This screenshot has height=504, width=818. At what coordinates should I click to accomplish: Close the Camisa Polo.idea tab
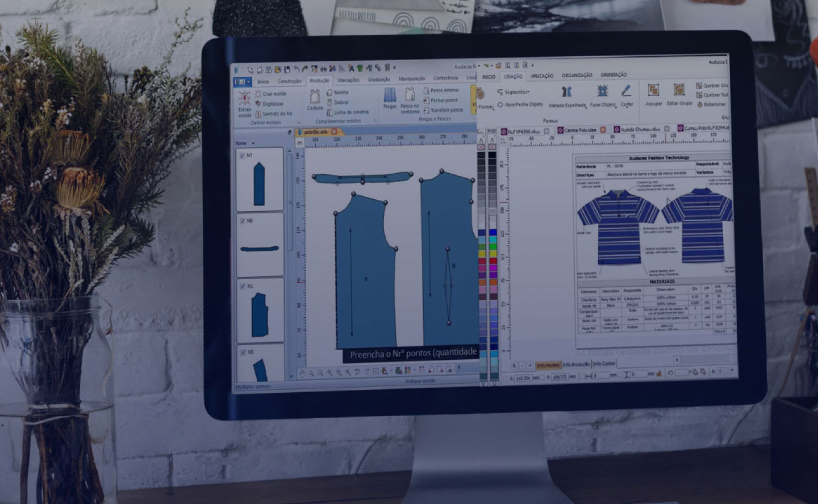tap(603, 130)
